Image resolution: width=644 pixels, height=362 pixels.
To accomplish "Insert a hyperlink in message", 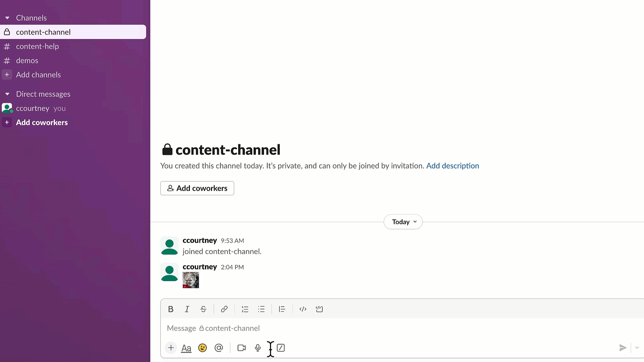I will tap(224, 308).
